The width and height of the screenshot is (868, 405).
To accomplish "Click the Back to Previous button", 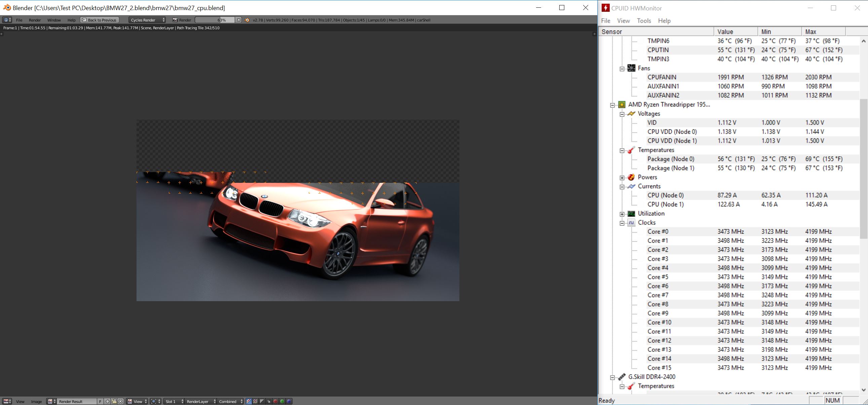I will coord(100,20).
